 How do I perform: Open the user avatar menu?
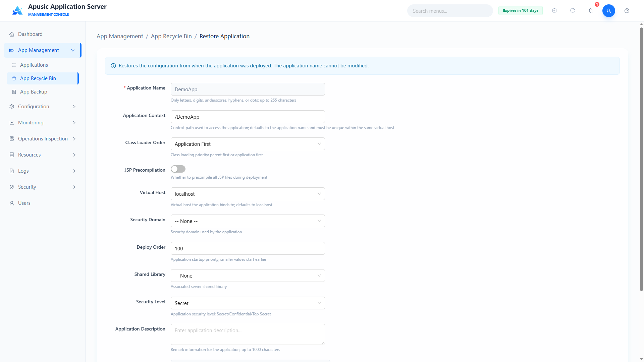609,11
